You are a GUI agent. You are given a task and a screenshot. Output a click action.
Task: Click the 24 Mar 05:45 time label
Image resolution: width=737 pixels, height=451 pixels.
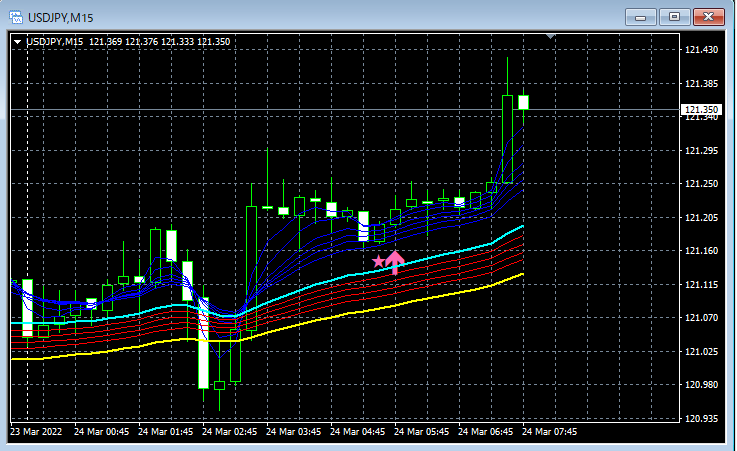click(422, 431)
